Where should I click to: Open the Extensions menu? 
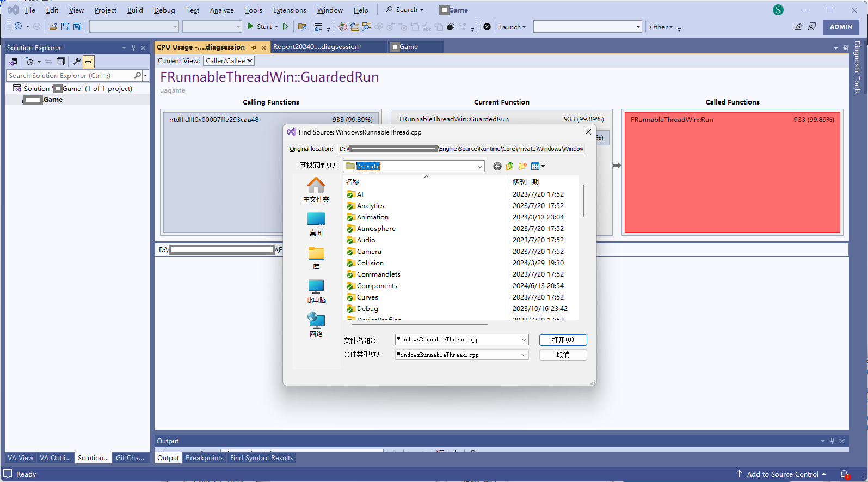pyautogui.click(x=290, y=10)
